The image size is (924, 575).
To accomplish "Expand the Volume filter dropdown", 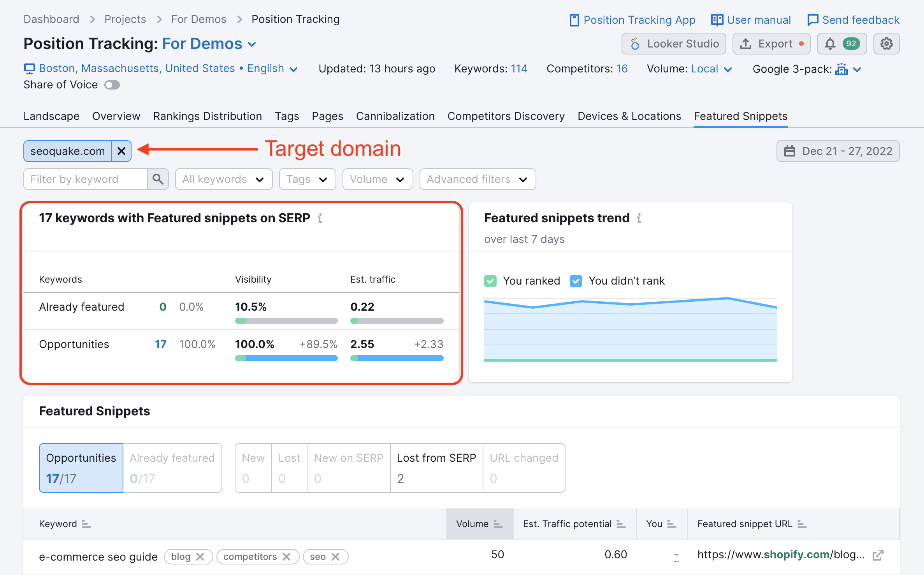I will (x=377, y=179).
